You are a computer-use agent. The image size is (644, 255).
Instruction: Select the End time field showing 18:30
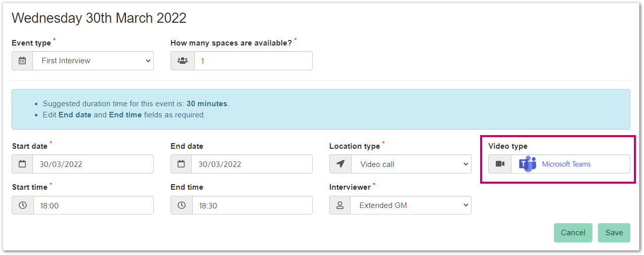(252, 205)
